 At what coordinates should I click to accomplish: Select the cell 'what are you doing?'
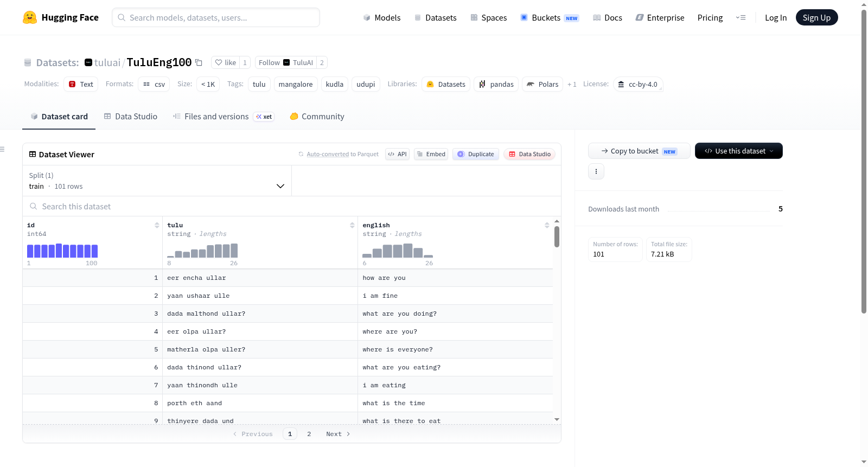455,314
